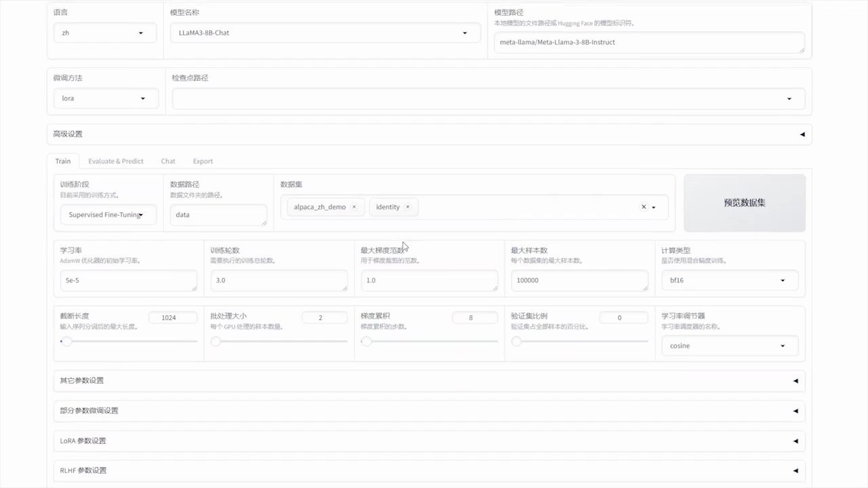Screen dimensions: 868x488
Task: Click the 批处理大小 number box showing 2
Action: [325, 317]
